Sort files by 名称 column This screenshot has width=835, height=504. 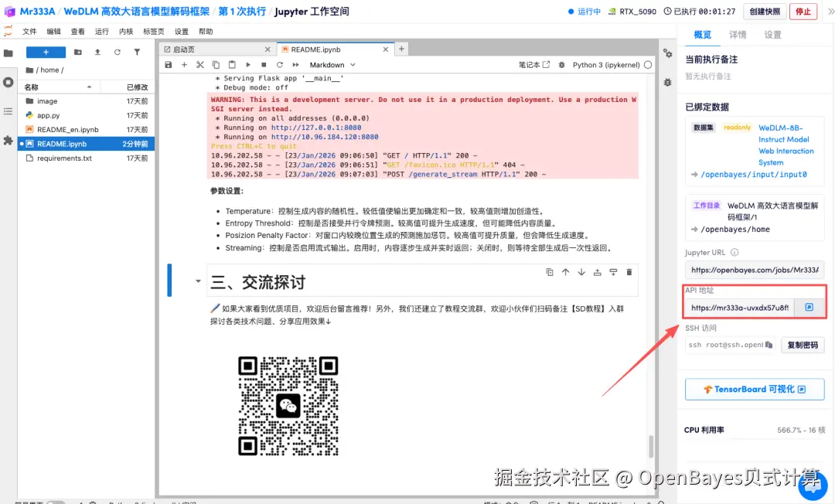point(59,87)
